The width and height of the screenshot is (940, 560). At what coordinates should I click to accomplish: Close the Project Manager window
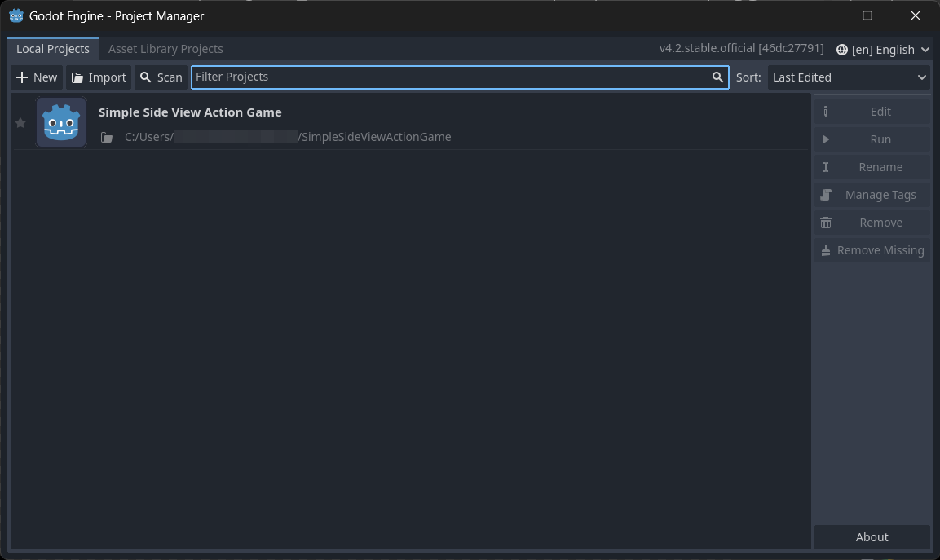click(915, 16)
